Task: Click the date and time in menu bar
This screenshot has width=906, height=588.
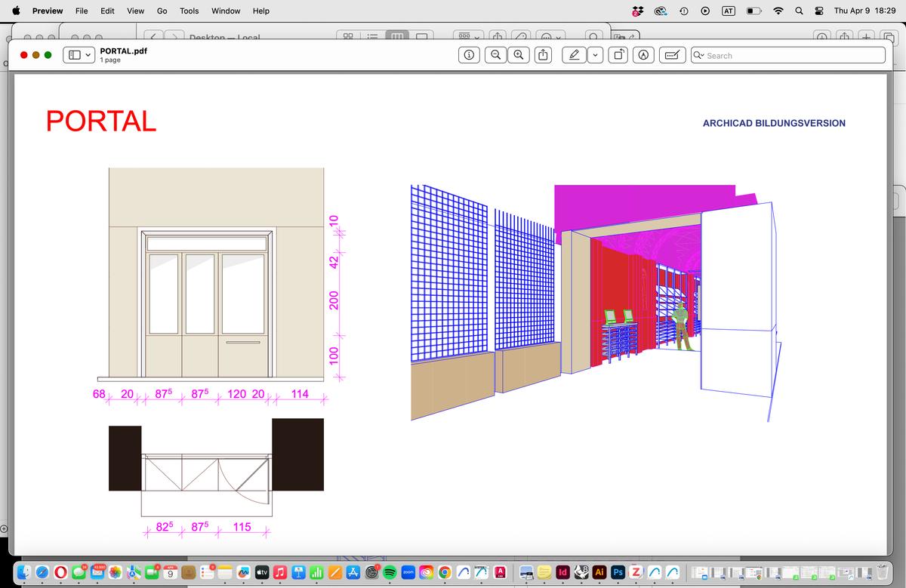Action: [x=864, y=11]
